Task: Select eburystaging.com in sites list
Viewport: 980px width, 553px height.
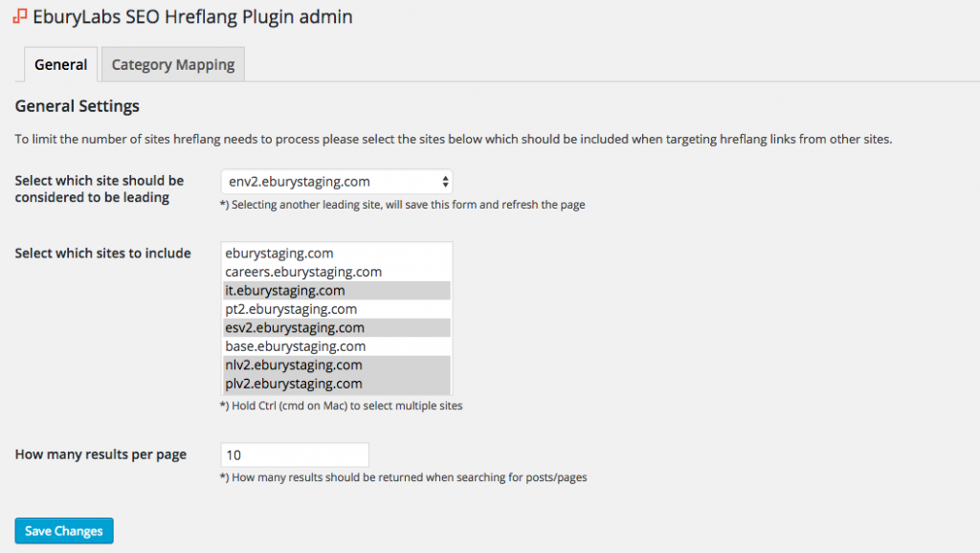Action: click(336, 254)
